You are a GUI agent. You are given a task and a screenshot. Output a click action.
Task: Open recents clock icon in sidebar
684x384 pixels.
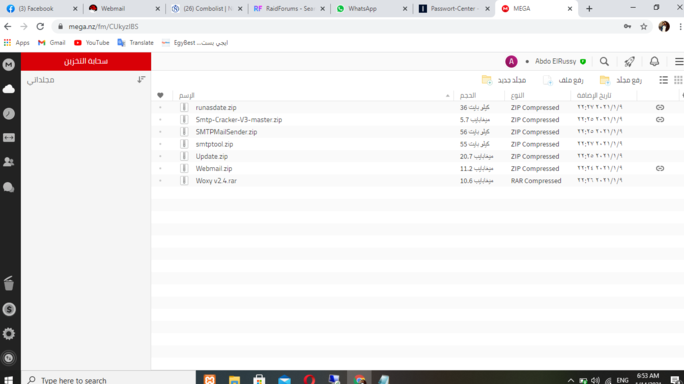(x=9, y=113)
